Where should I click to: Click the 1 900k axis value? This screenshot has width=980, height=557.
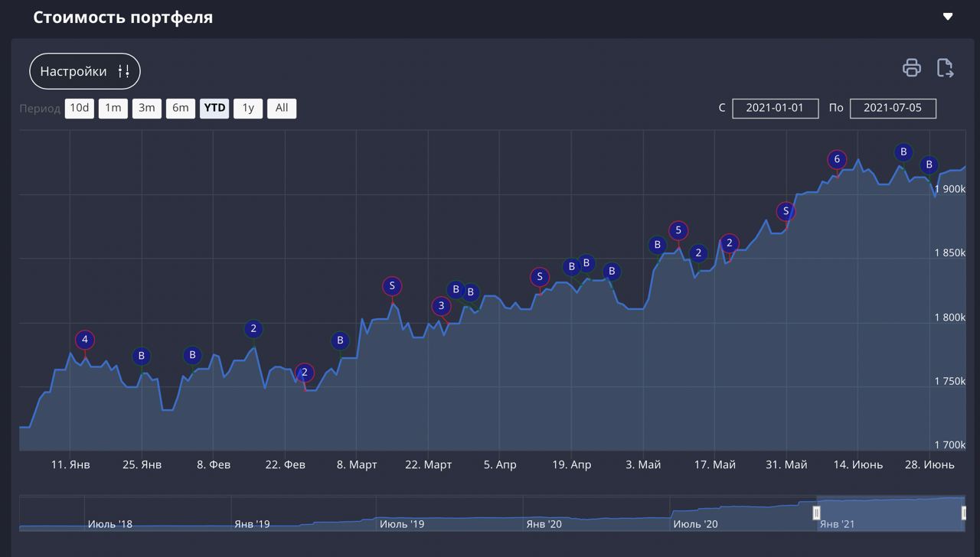[950, 189]
